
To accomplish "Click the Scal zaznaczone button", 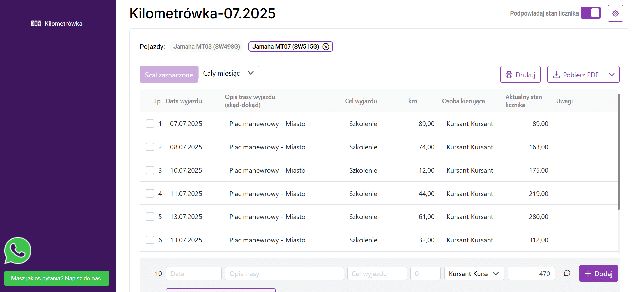I will pos(169,75).
